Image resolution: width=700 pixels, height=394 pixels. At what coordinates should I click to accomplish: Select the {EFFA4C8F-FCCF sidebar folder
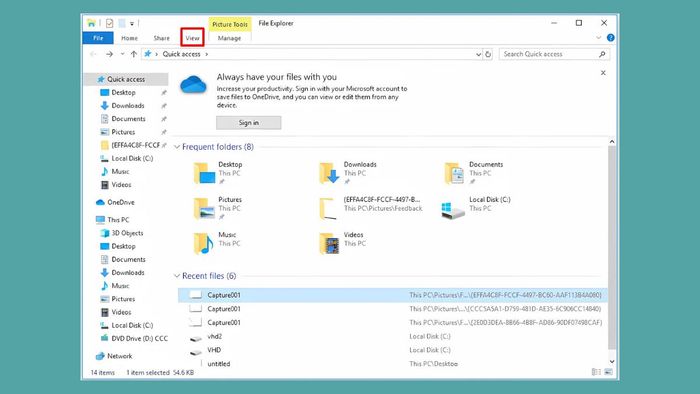[135, 145]
